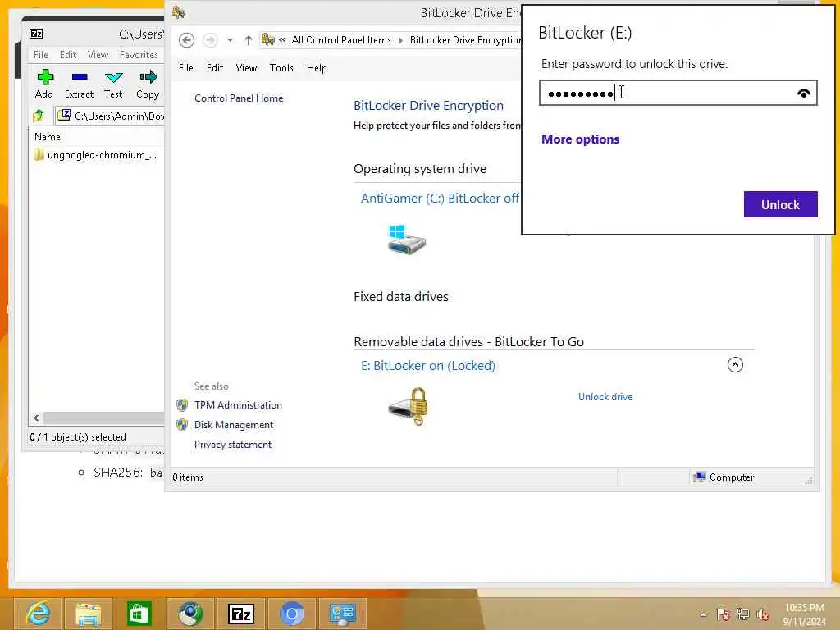Click E: BitLocker on (Locked) link
Viewport: 840px width, 630px height.
click(x=428, y=366)
